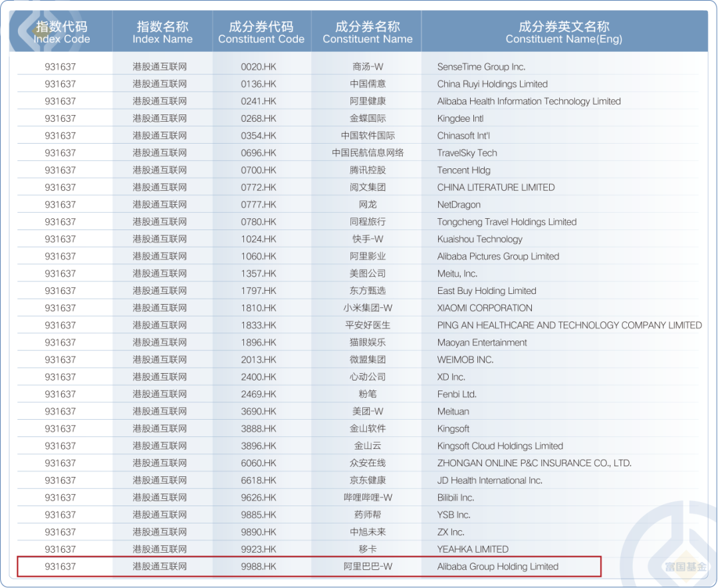Select the 6060.HK code cell

259,464
